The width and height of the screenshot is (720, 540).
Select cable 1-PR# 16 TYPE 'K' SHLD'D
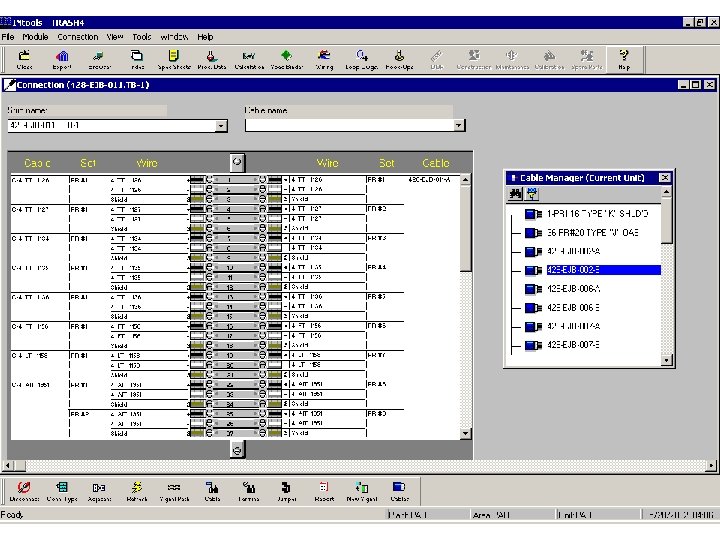coord(597,214)
